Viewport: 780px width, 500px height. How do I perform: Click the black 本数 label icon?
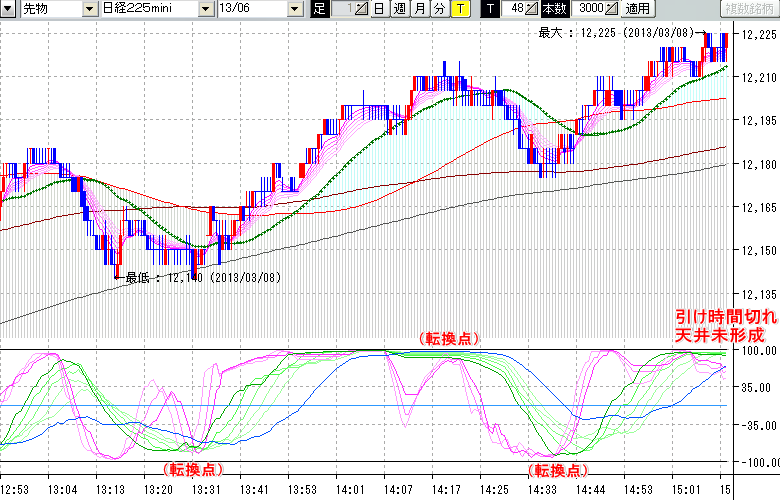553,9
